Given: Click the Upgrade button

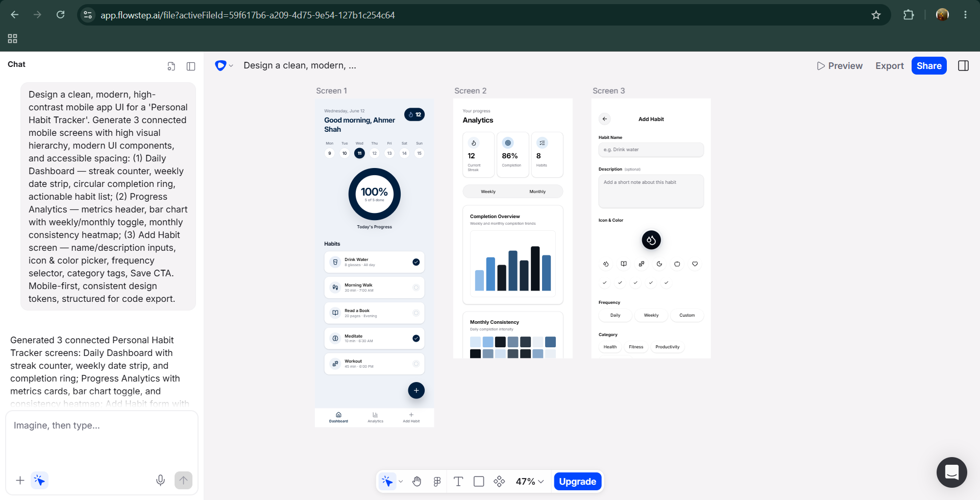Looking at the screenshot, I should [x=577, y=481].
